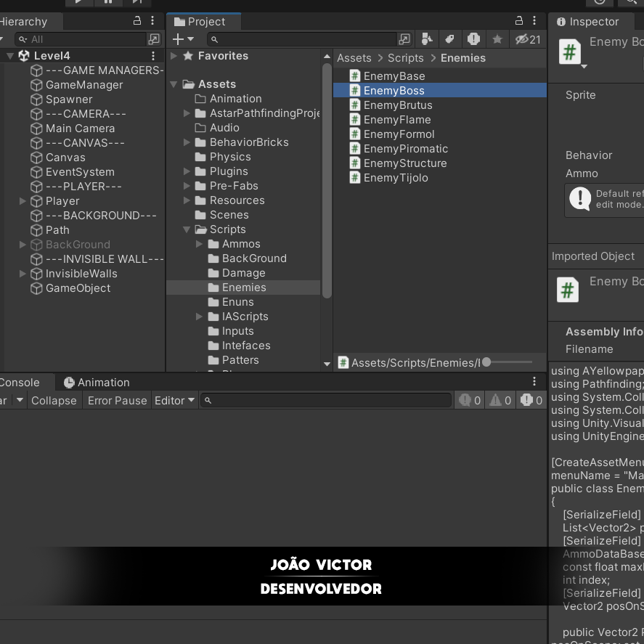Open the Pre-Fabs folder

[234, 186]
